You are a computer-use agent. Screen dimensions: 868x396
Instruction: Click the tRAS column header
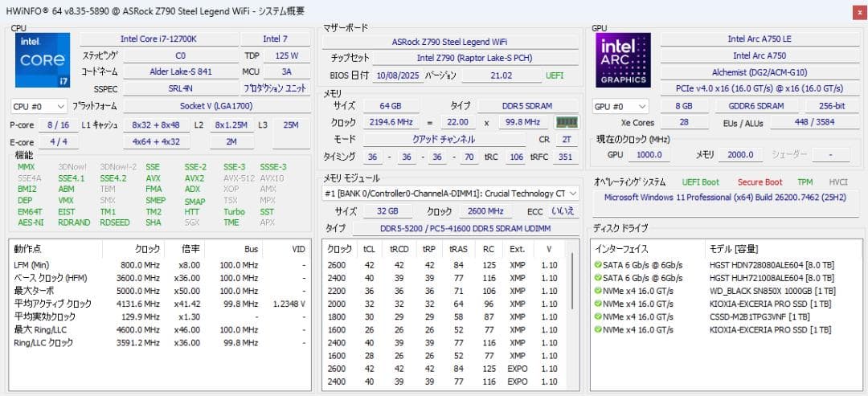pyautogui.click(x=459, y=249)
